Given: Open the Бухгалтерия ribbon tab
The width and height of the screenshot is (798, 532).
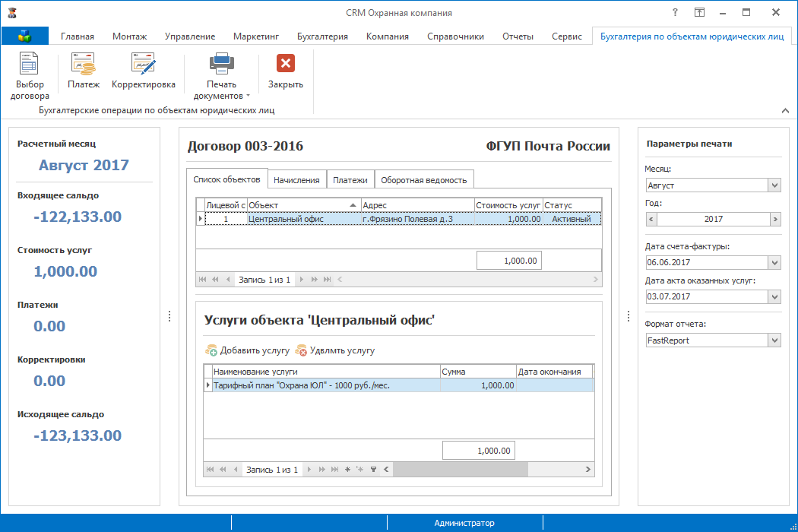Looking at the screenshot, I should coord(323,36).
